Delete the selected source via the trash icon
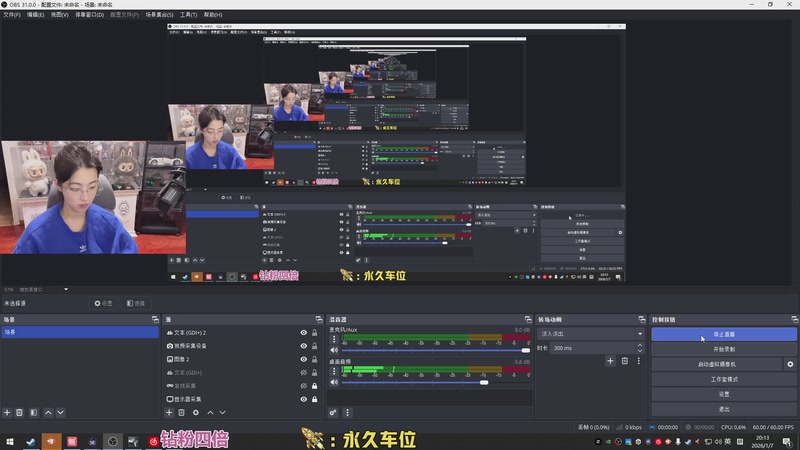The height and width of the screenshot is (450, 800). [182, 412]
